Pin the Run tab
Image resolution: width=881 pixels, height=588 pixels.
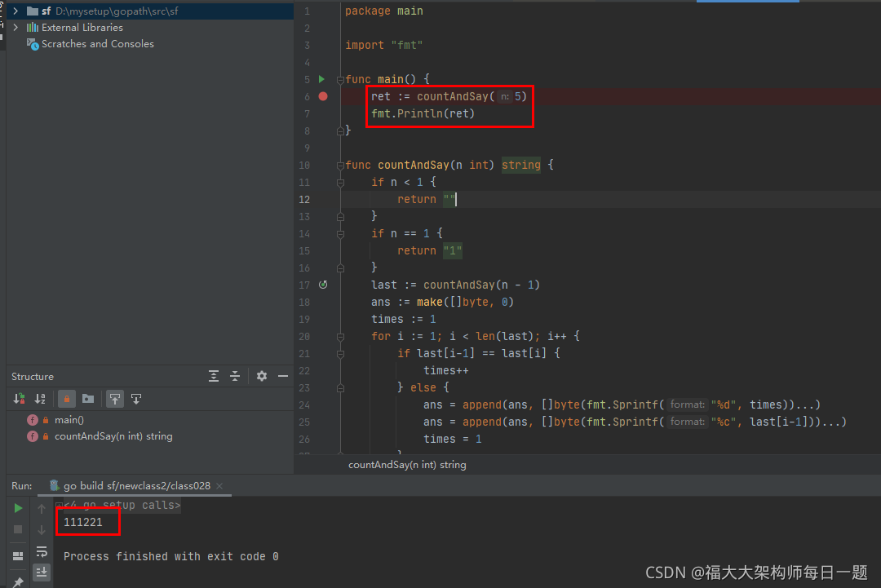pos(18,582)
